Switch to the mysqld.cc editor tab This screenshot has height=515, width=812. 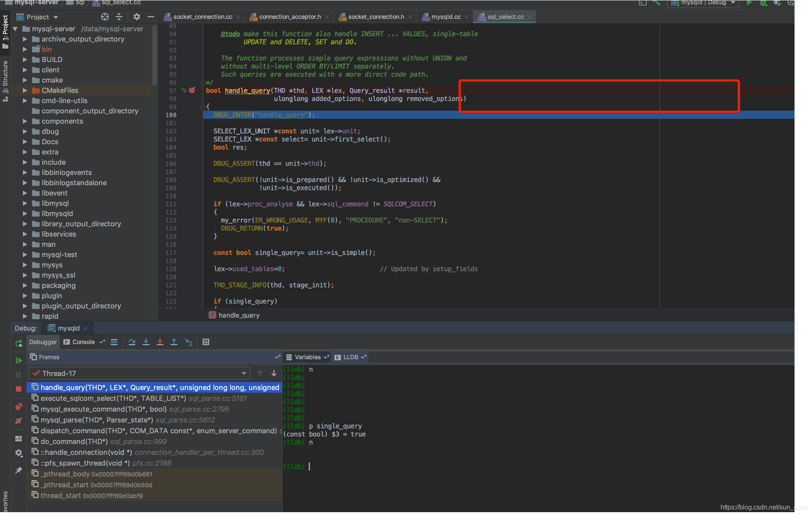click(445, 17)
